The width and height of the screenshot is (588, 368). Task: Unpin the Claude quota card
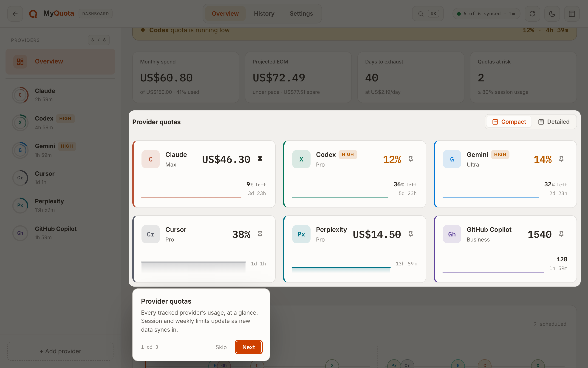[260, 159]
